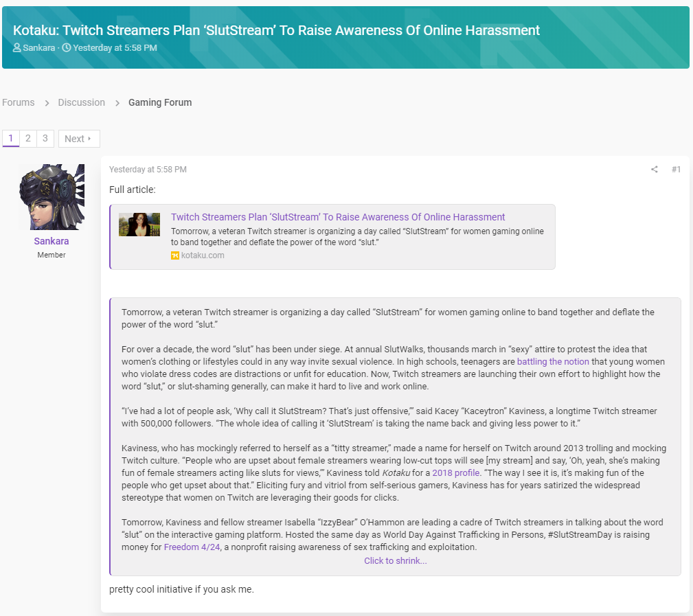Go to the Discussion breadcrumb

(x=81, y=102)
